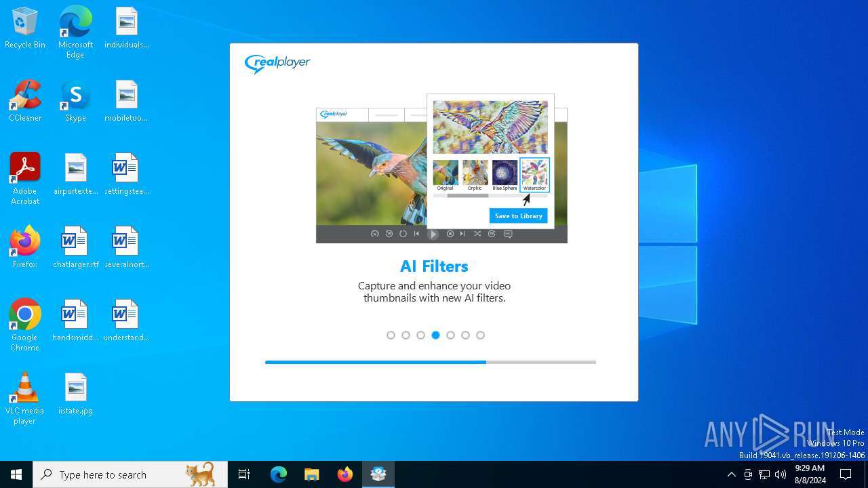The image size is (868, 488).
Task: Open the Google Chrome desktop shortcut
Action: point(25,325)
